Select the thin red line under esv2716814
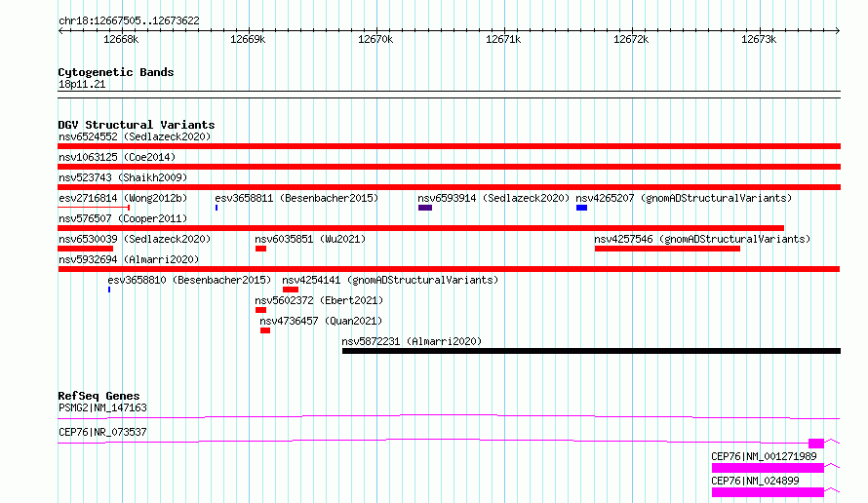Screen dimensions: 868x503 94,208
